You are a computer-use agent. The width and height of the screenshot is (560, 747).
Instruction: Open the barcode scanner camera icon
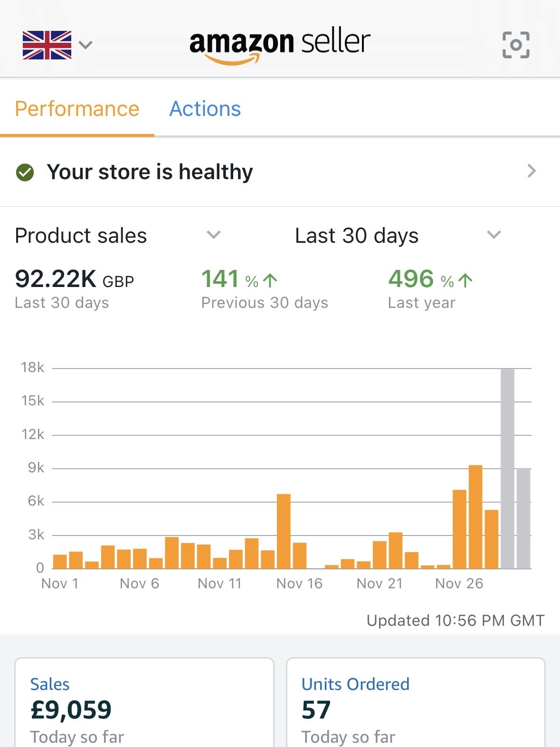pyautogui.click(x=517, y=45)
